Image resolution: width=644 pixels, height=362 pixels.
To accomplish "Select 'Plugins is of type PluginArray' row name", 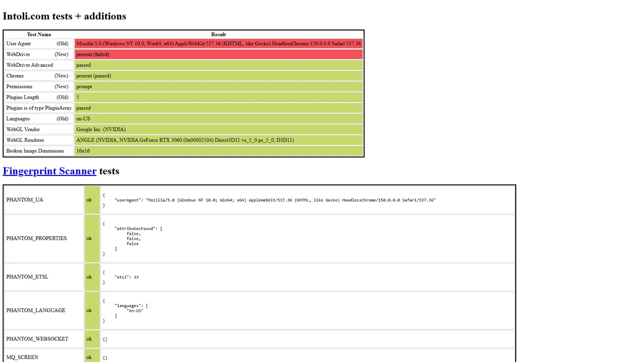I will point(39,108).
